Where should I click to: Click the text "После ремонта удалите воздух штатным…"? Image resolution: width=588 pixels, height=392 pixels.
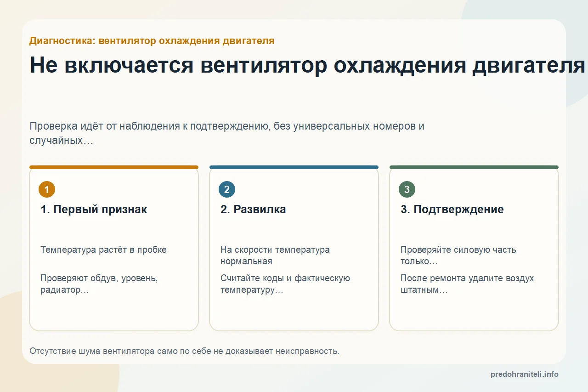[x=467, y=284]
